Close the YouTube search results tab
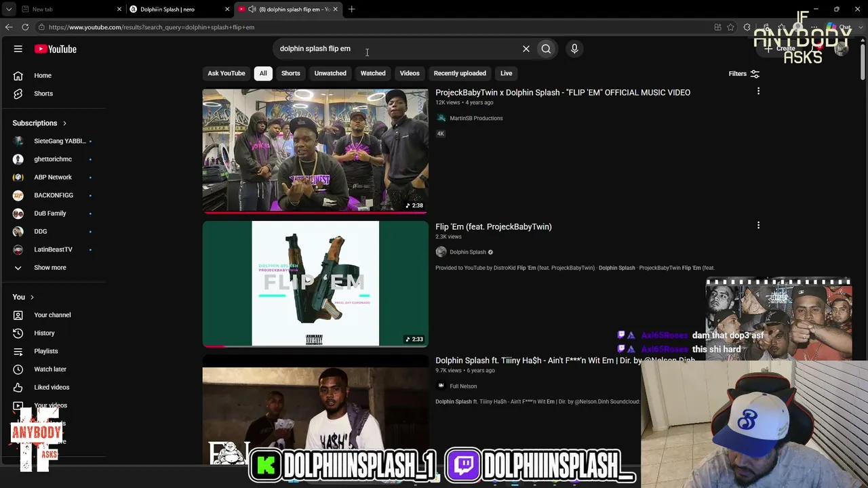The height and width of the screenshot is (488, 868). pyautogui.click(x=335, y=9)
